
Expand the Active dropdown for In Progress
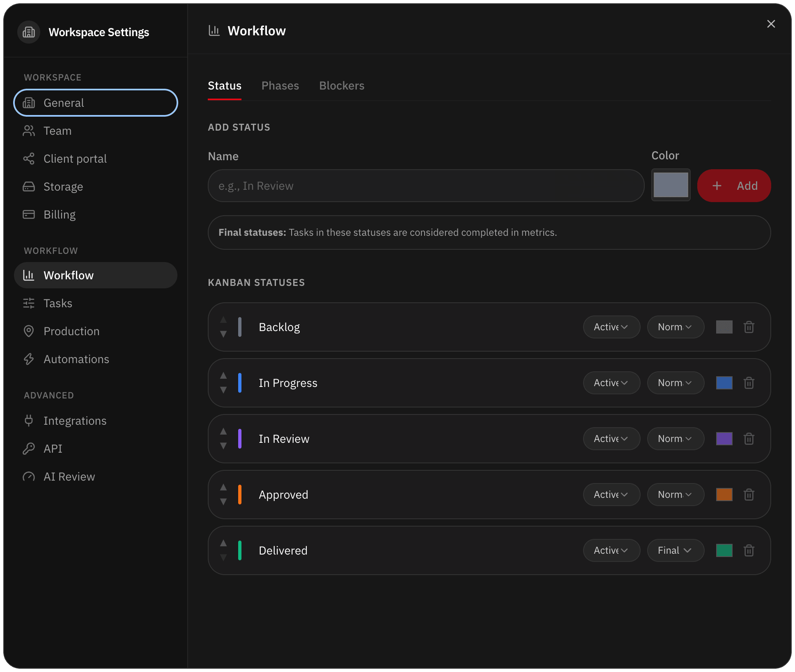click(x=611, y=383)
